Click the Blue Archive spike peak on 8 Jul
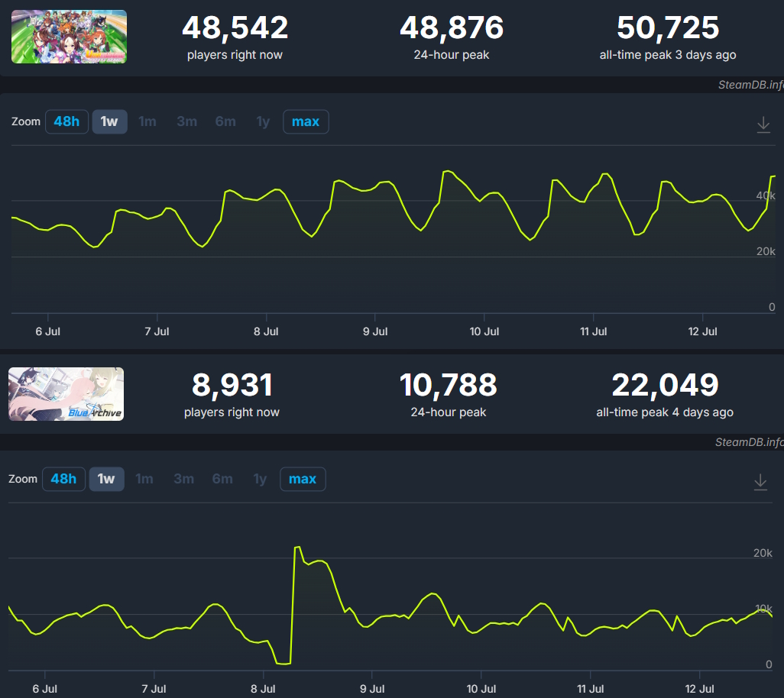The width and height of the screenshot is (784, 698). [x=297, y=548]
